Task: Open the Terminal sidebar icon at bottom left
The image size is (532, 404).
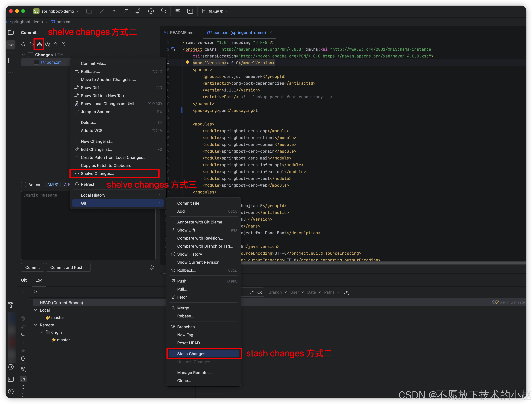Action: (11, 379)
